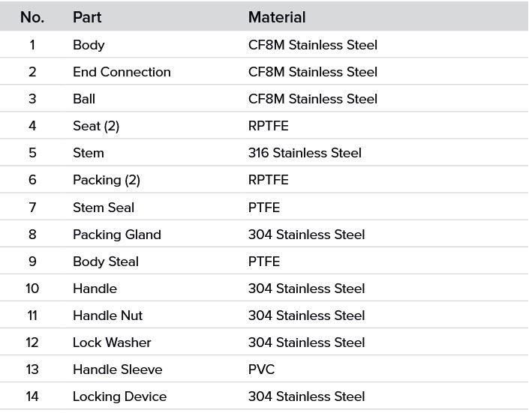Select the Body Steal row text

(106, 262)
